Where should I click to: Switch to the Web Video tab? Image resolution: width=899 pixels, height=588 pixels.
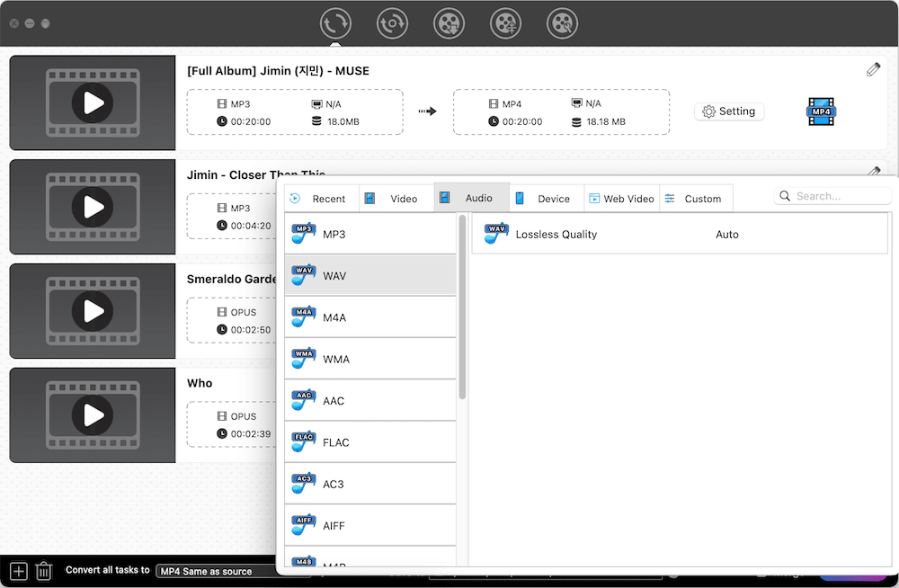point(621,199)
